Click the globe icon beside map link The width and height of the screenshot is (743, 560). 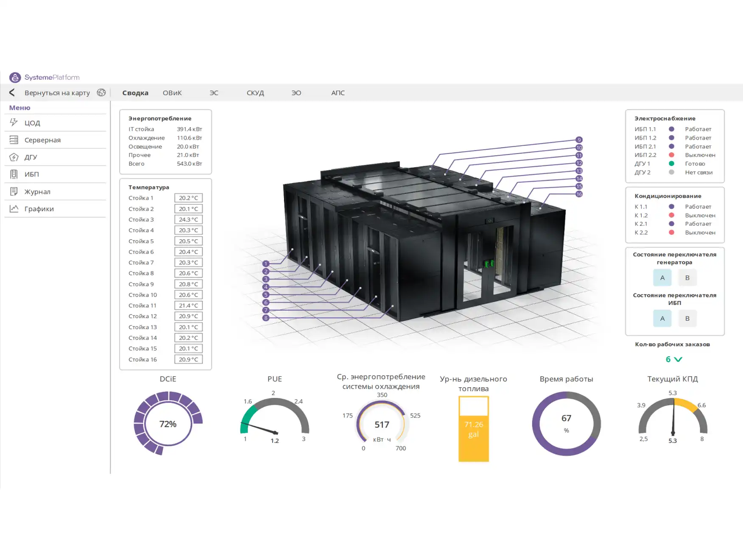tap(101, 92)
